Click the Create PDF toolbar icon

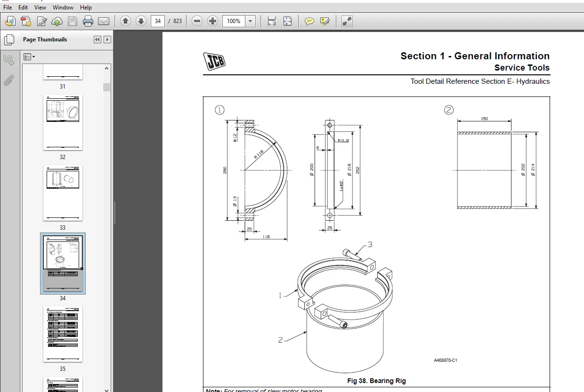click(x=25, y=21)
